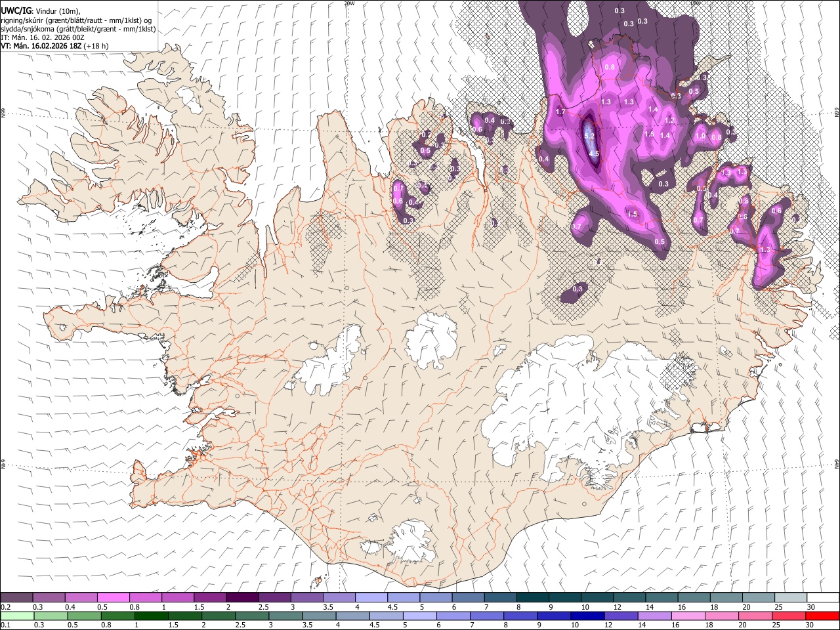
Task: Click the 64N latitude label on right edge
Action: pos(837,463)
